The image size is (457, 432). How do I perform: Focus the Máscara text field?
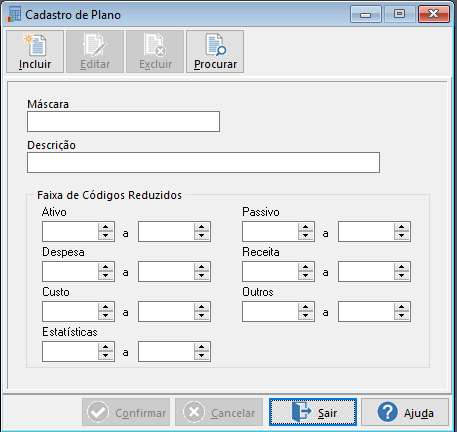(x=123, y=122)
